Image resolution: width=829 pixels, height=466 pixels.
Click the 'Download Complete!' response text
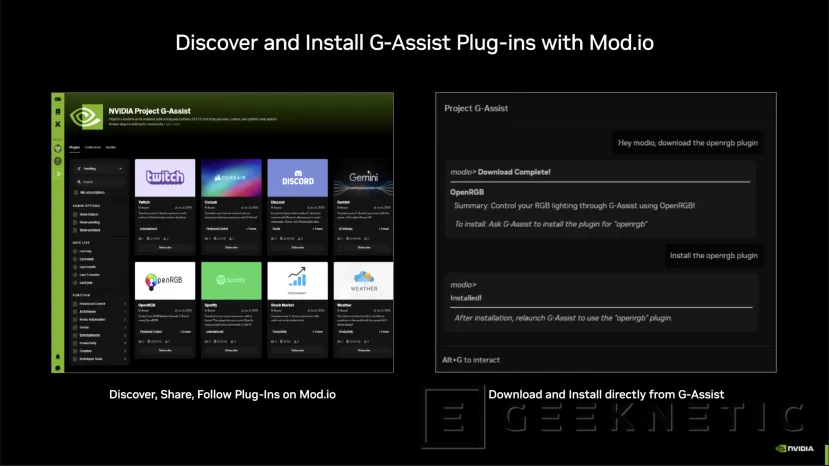[514, 172]
